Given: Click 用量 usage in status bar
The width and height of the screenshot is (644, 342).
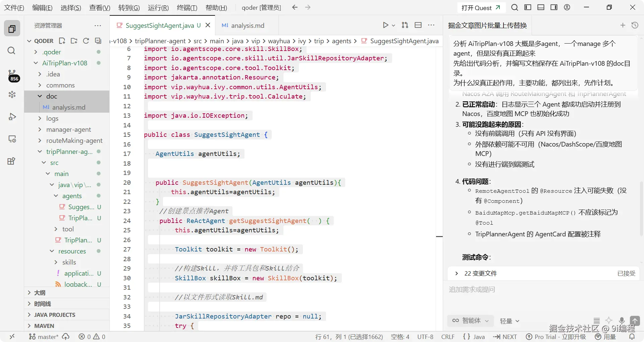Looking at the screenshot, I should pos(605,337).
